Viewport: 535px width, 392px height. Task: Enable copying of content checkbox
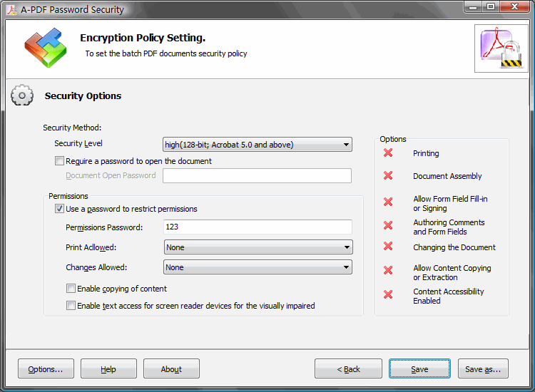point(71,289)
